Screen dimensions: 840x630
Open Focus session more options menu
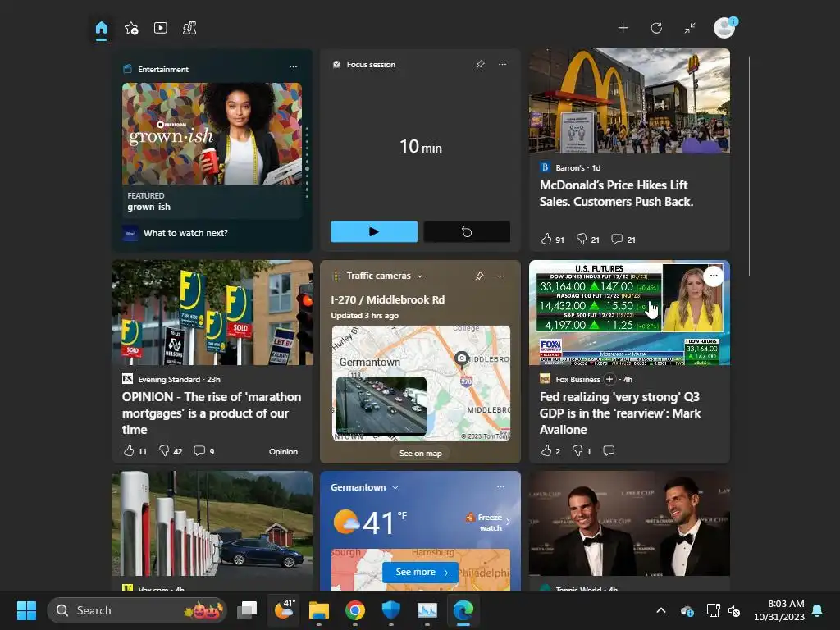tap(503, 64)
